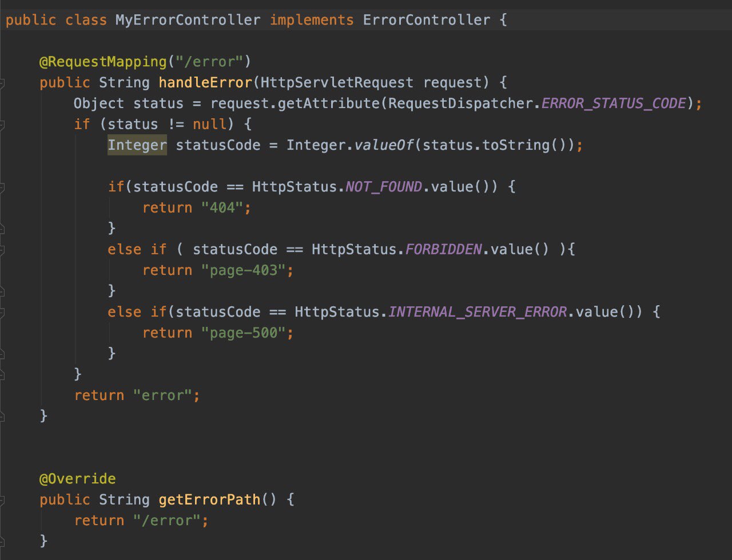Image resolution: width=732 pixels, height=560 pixels.
Task: Click HttpStatus before FORBIDDEN
Action: [354, 249]
